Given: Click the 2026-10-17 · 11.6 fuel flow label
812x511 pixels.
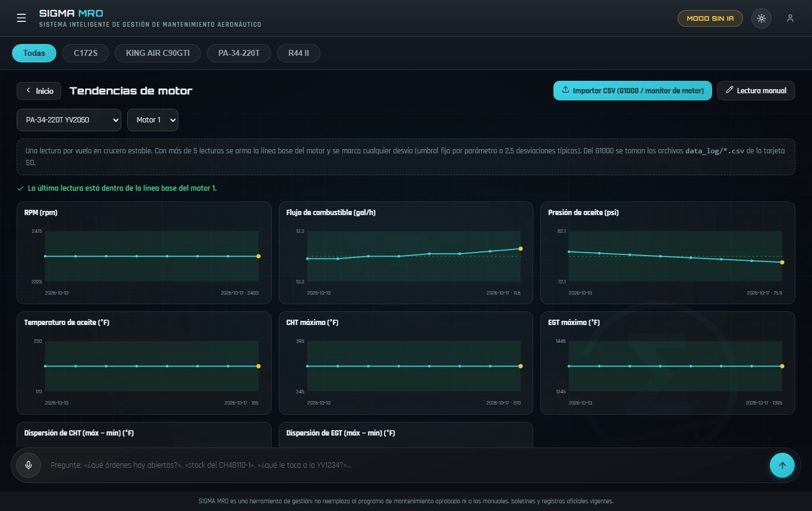Looking at the screenshot, I should click(x=503, y=293).
